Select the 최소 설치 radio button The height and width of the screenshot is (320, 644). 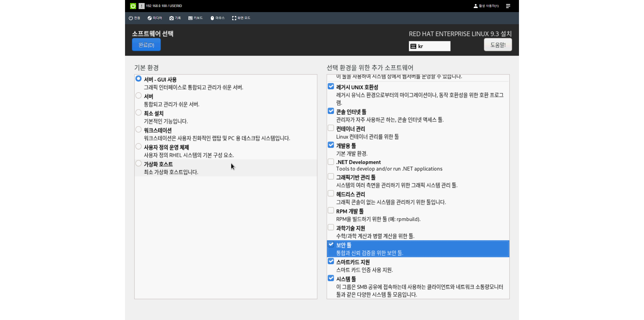[138, 113]
